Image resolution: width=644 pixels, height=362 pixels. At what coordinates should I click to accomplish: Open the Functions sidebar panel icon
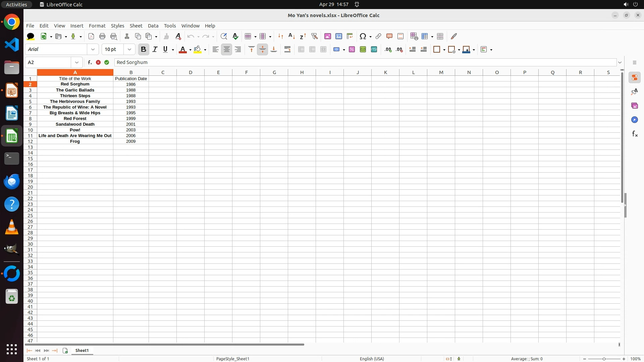(635, 134)
